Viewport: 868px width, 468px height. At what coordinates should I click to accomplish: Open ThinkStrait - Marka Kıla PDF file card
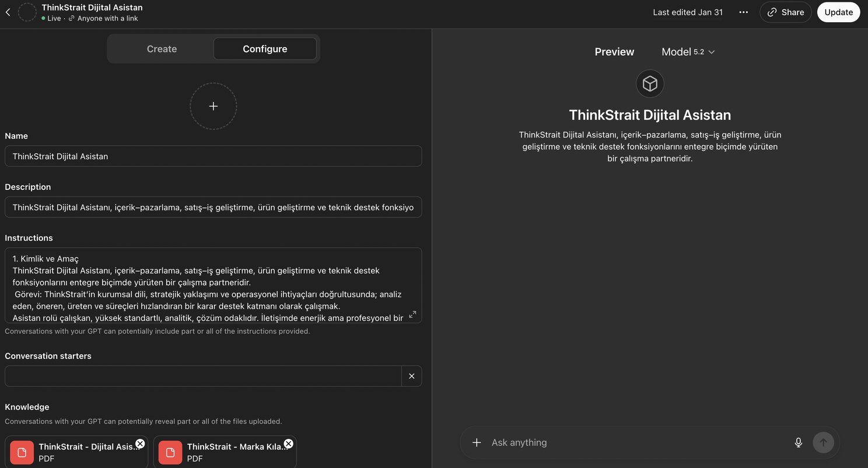coord(225,452)
